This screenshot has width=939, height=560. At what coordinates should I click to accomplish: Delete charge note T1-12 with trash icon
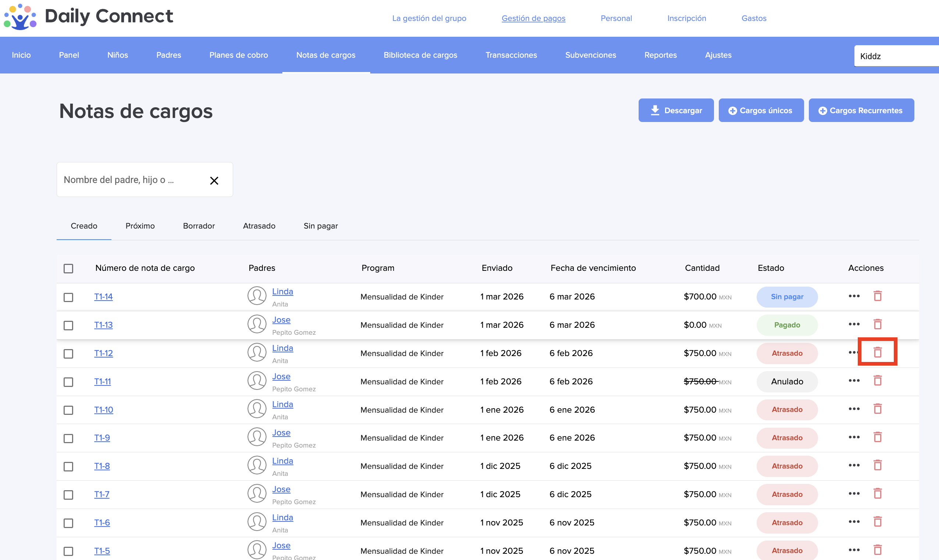pos(877,352)
